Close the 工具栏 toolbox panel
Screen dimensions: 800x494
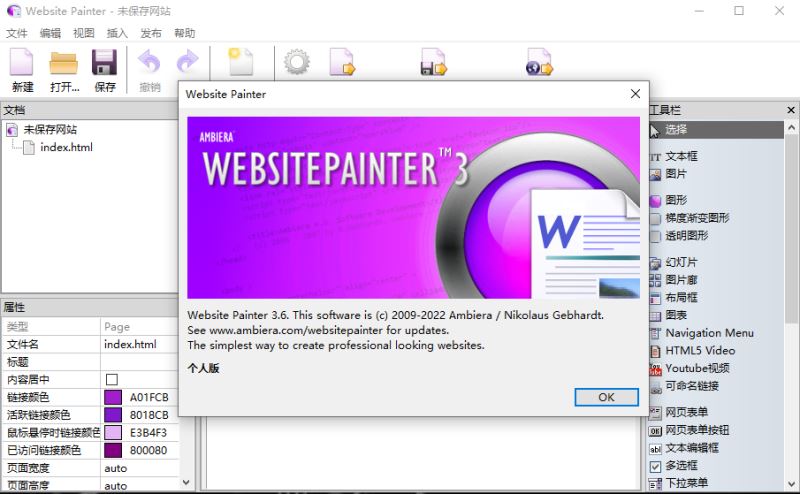pos(791,110)
